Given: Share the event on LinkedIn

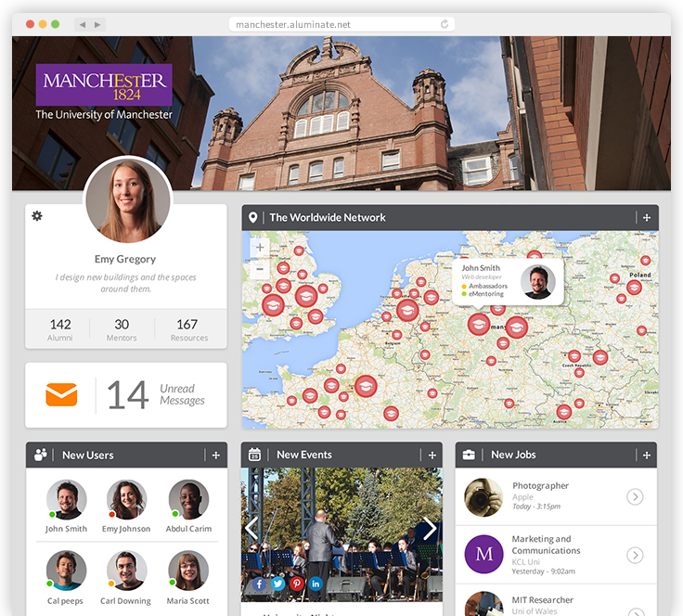Looking at the screenshot, I should coord(316,584).
